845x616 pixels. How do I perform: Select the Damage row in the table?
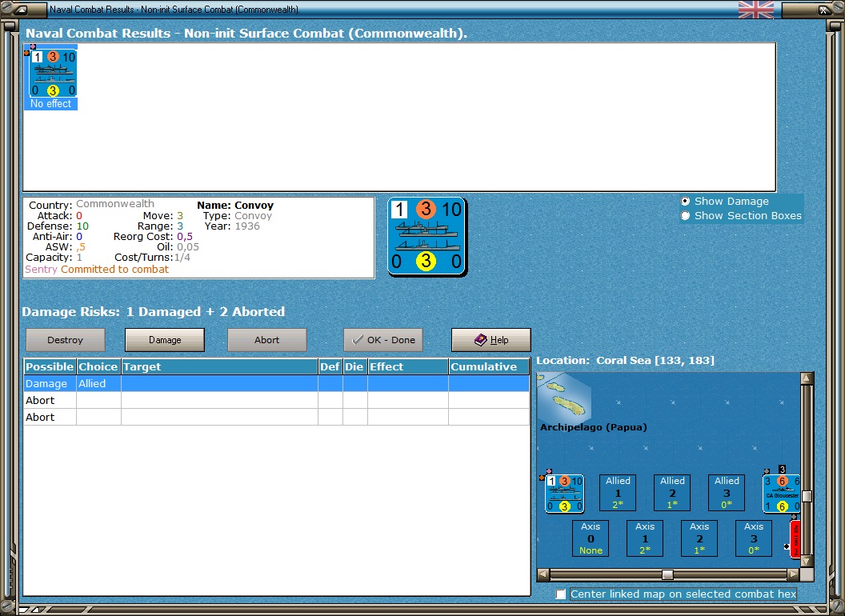tap(276, 384)
